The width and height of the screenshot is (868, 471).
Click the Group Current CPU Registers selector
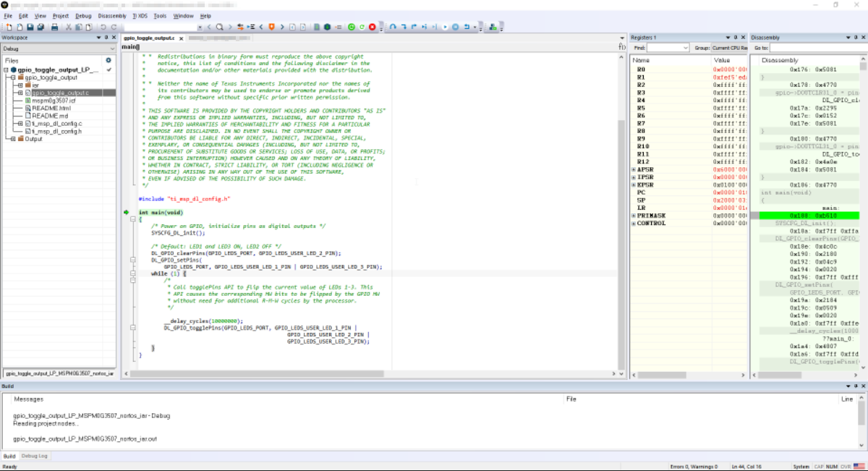click(729, 48)
